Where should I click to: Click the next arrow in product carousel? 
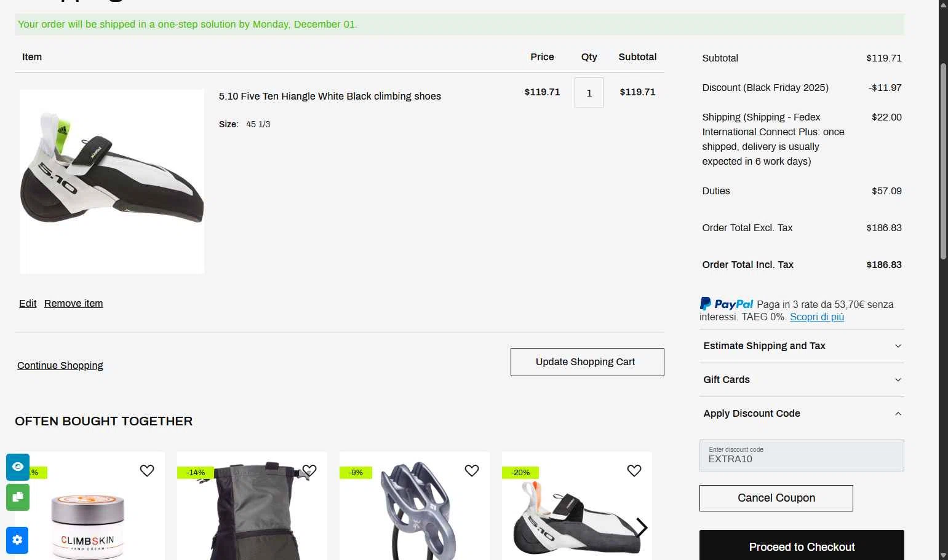click(x=642, y=527)
